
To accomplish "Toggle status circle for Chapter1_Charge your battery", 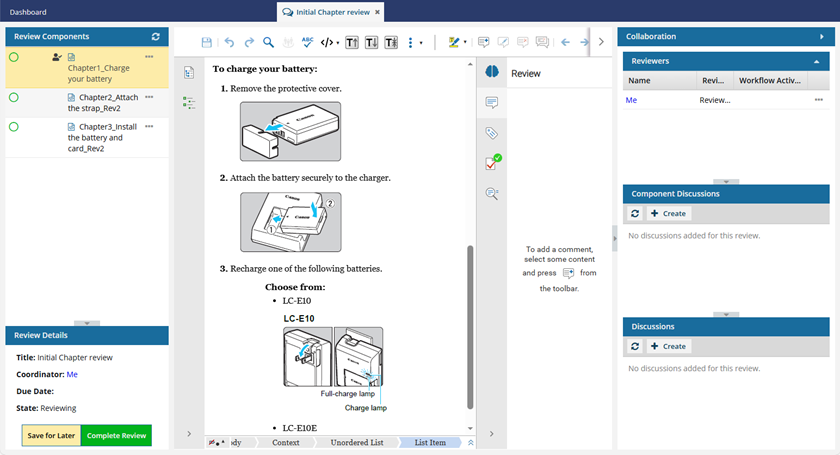I will pyautogui.click(x=14, y=58).
